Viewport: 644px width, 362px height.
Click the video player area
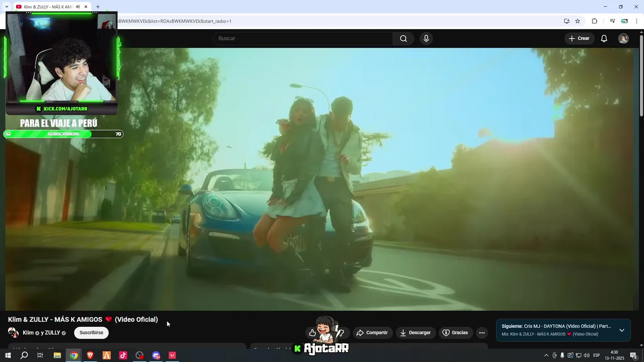[320, 179]
